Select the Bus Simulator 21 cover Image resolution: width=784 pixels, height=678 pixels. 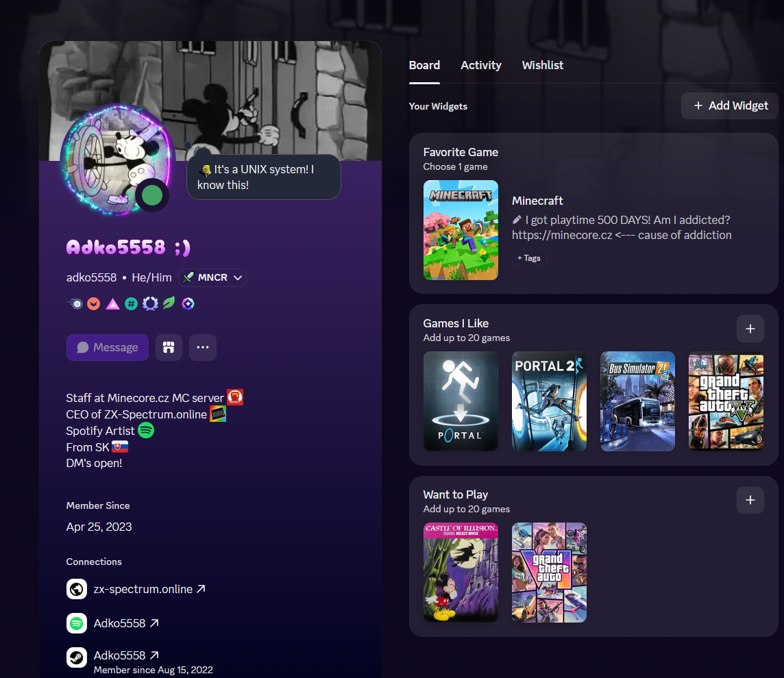pos(637,401)
